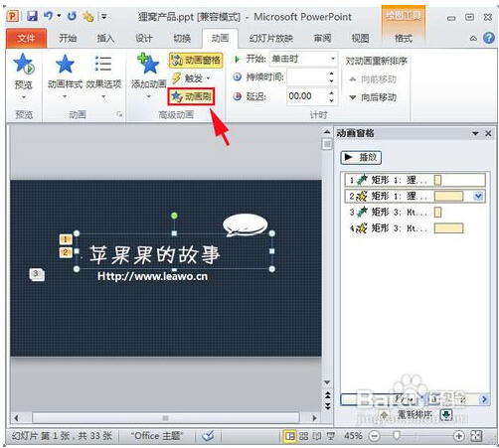Open dropdown arrow of animation item 2
The width and height of the screenshot is (499, 448).
478,197
